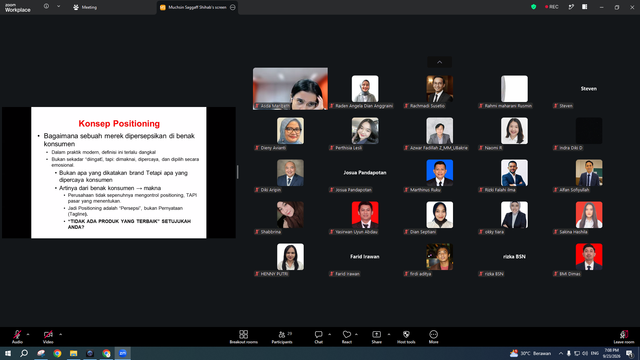The width and height of the screenshot is (640, 360).
Task: Open the React menu
Action: pyautogui.click(x=347, y=337)
